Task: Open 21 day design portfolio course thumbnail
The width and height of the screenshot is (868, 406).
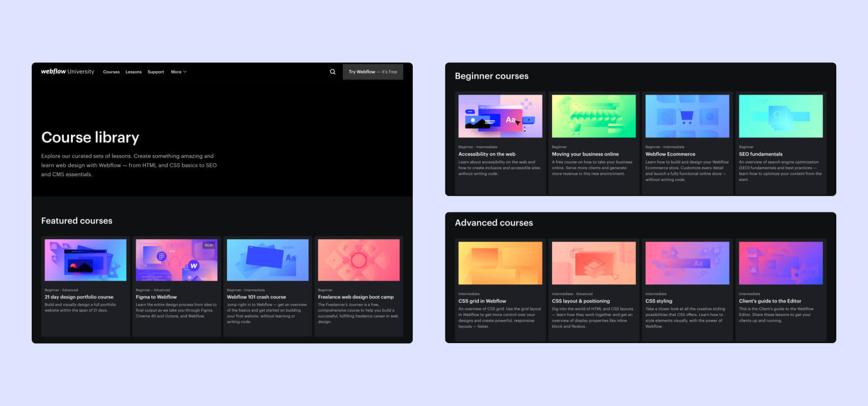Action: 86,260
